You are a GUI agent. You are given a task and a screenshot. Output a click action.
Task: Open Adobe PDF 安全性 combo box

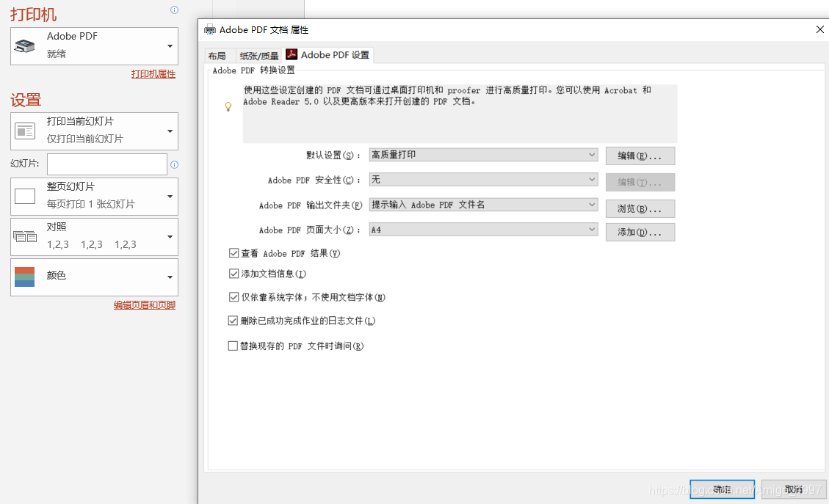483,180
